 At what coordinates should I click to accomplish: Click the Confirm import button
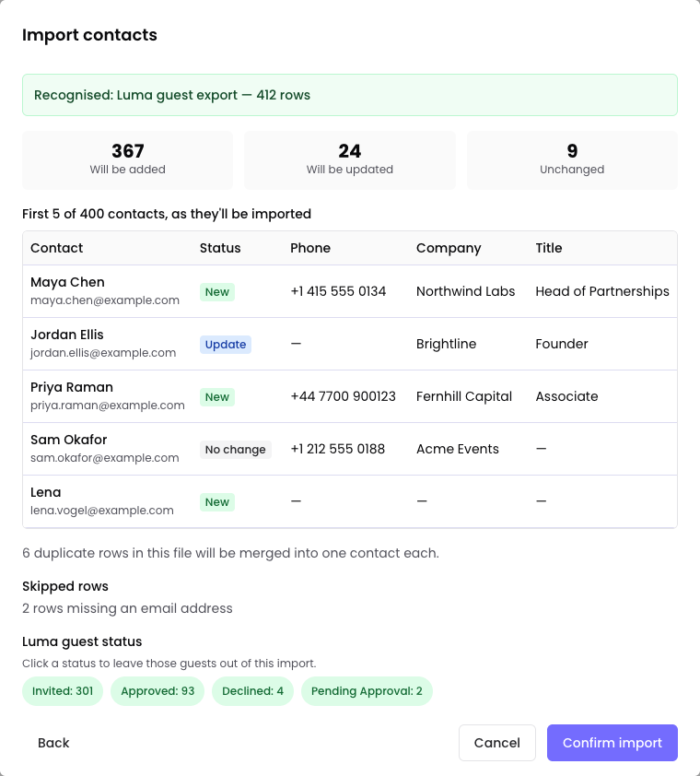tap(612, 743)
